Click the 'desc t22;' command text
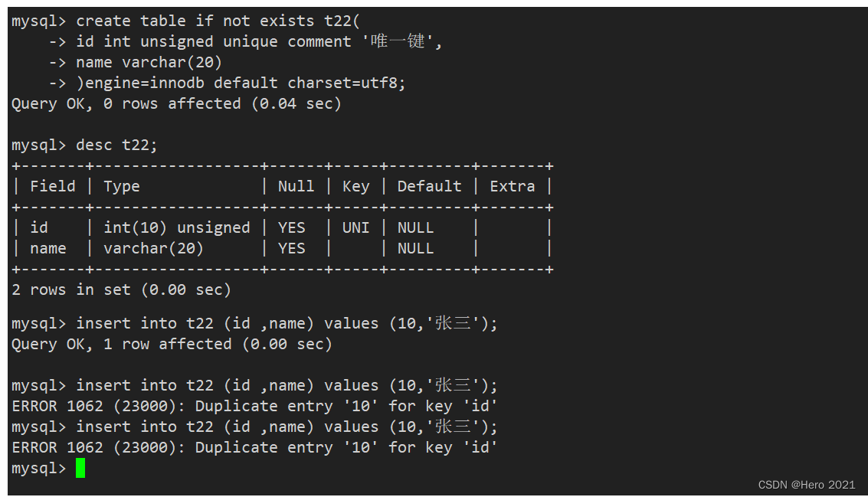Viewport: 868px width, 497px height. pyautogui.click(x=116, y=145)
